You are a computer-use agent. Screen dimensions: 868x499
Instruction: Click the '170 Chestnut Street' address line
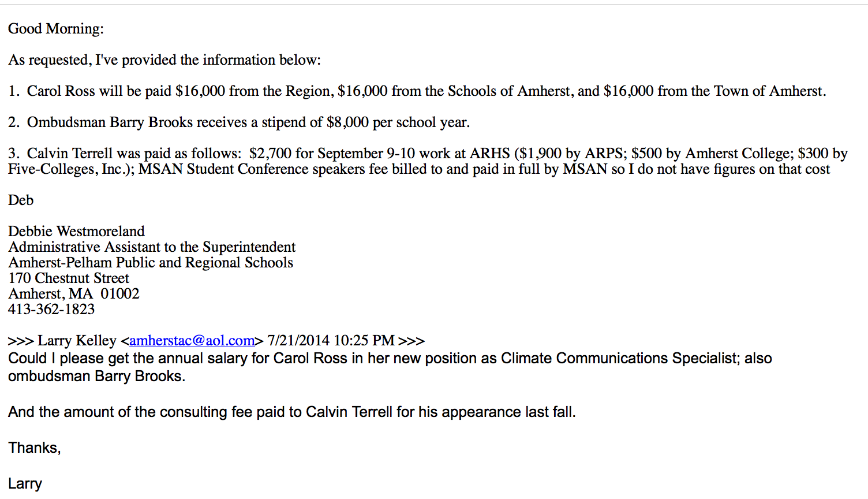pyautogui.click(x=69, y=278)
